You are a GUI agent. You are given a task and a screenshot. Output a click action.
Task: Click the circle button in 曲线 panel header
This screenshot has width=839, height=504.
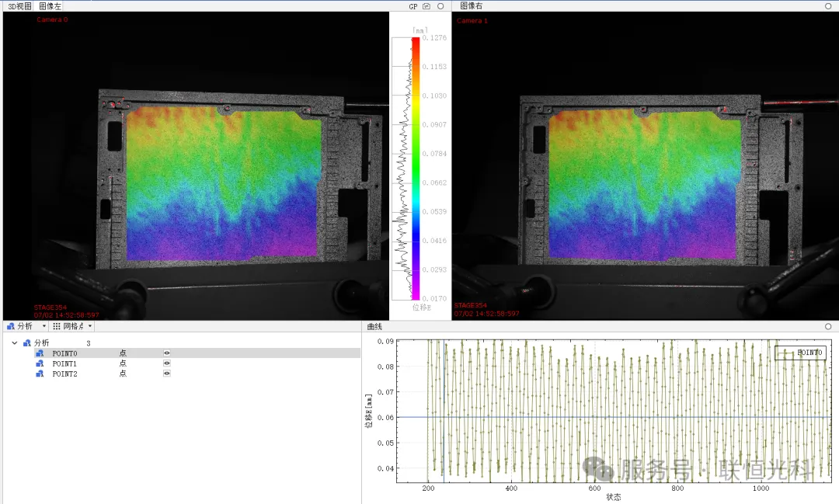click(x=828, y=327)
